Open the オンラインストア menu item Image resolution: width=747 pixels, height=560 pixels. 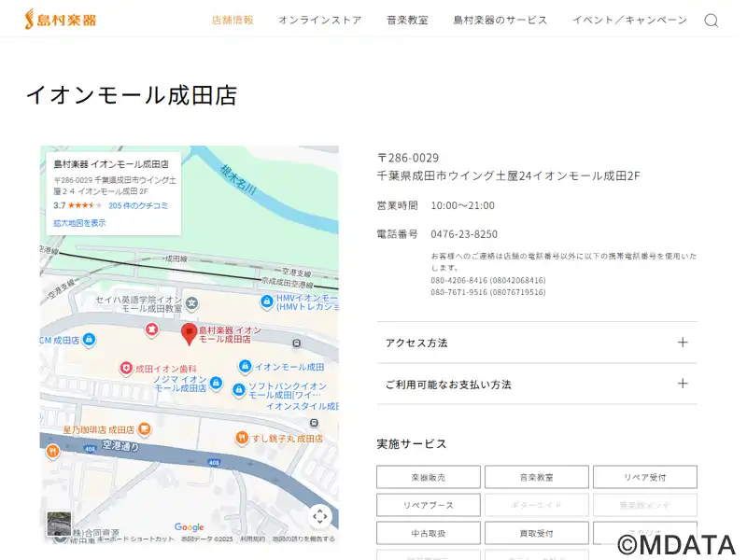(319, 20)
